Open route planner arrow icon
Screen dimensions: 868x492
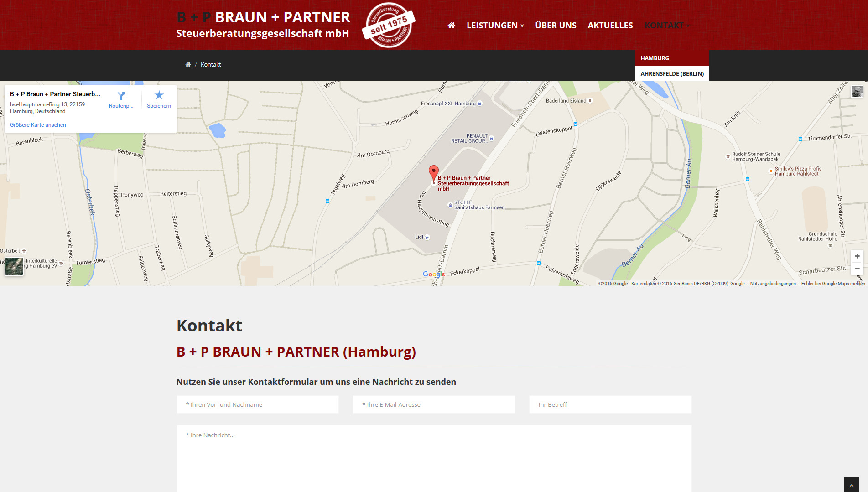(121, 95)
